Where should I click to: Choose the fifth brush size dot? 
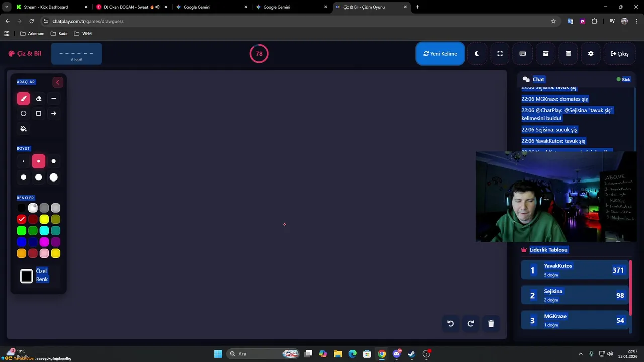pyautogui.click(x=38, y=177)
